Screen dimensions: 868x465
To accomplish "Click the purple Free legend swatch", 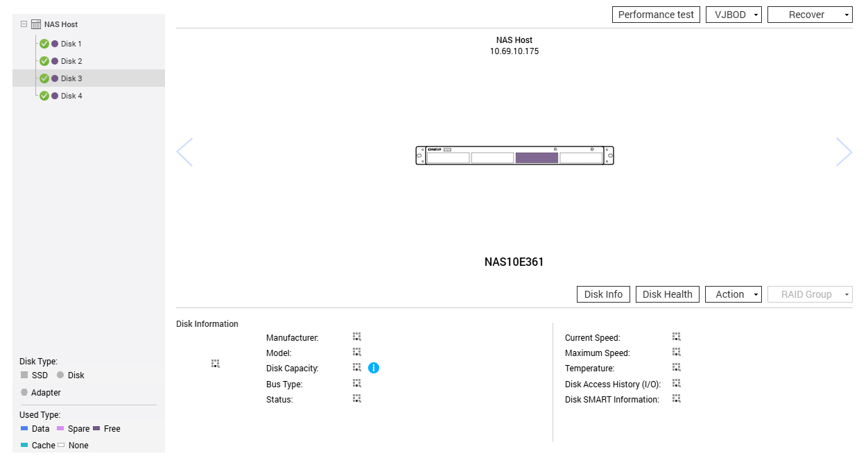I will pos(96,428).
